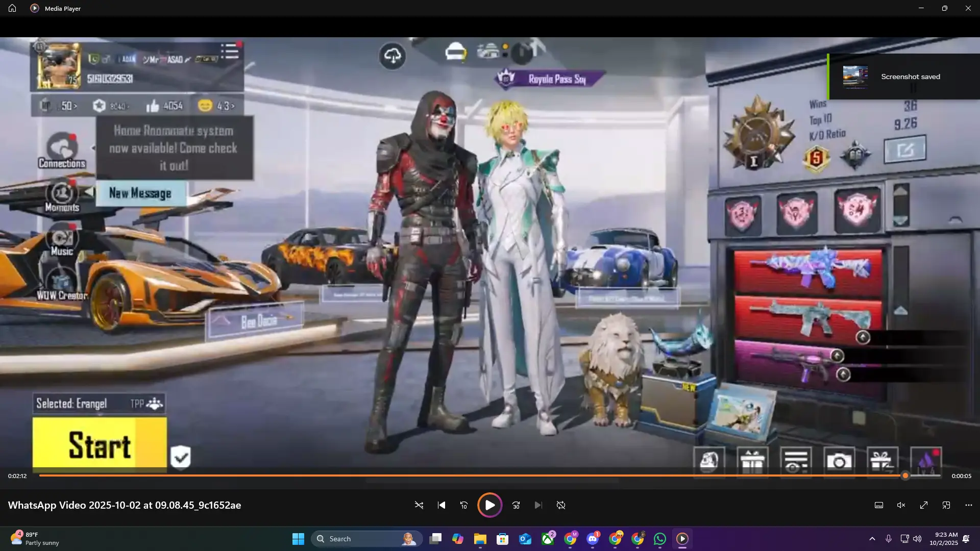Image resolution: width=980 pixels, height=551 pixels.
Task: Skip forward 30 seconds
Action: tap(516, 505)
